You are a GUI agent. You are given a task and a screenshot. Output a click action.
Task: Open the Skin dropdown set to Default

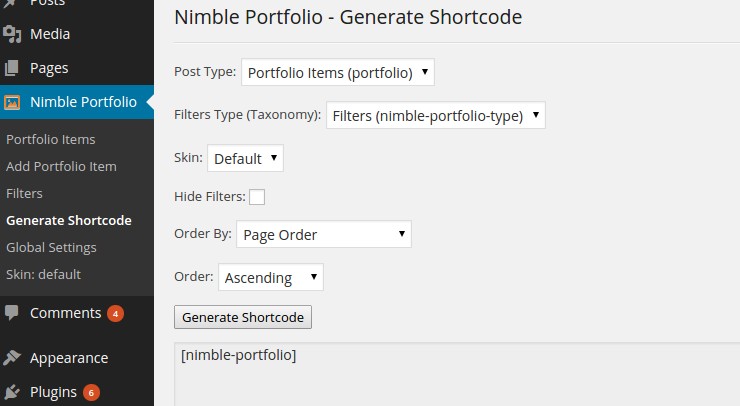pos(245,158)
